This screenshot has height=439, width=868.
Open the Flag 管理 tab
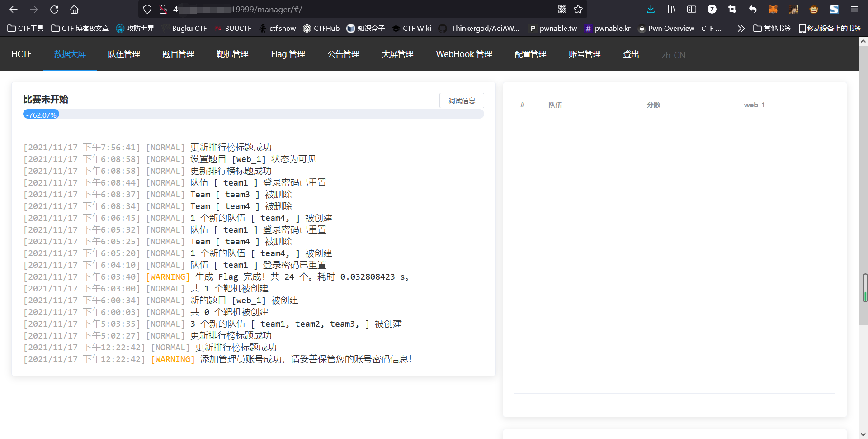pyautogui.click(x=288, y=54)
